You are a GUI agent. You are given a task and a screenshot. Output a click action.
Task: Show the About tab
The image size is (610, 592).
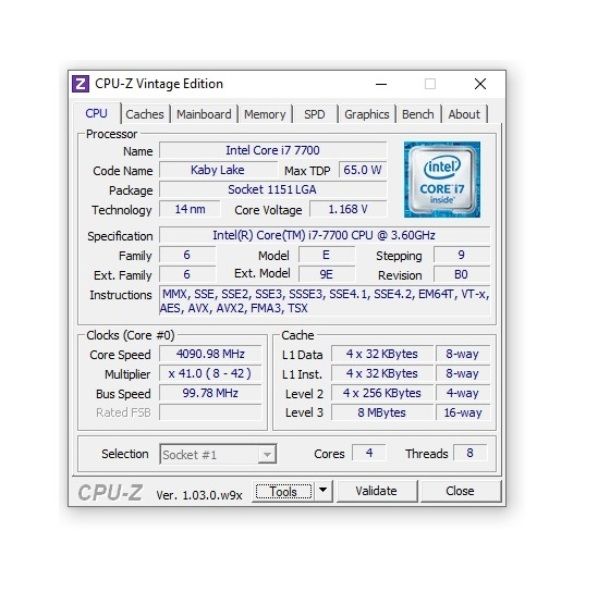464,114
